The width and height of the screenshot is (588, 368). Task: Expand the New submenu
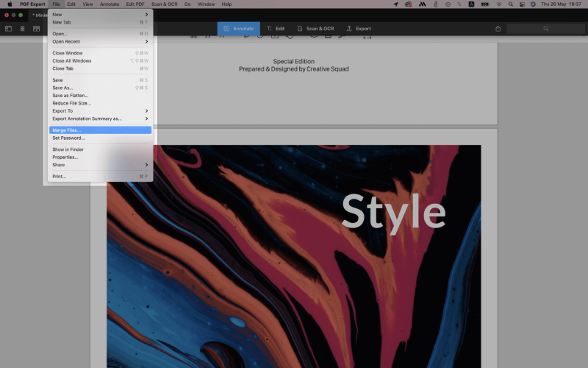(x=100, y=14)
